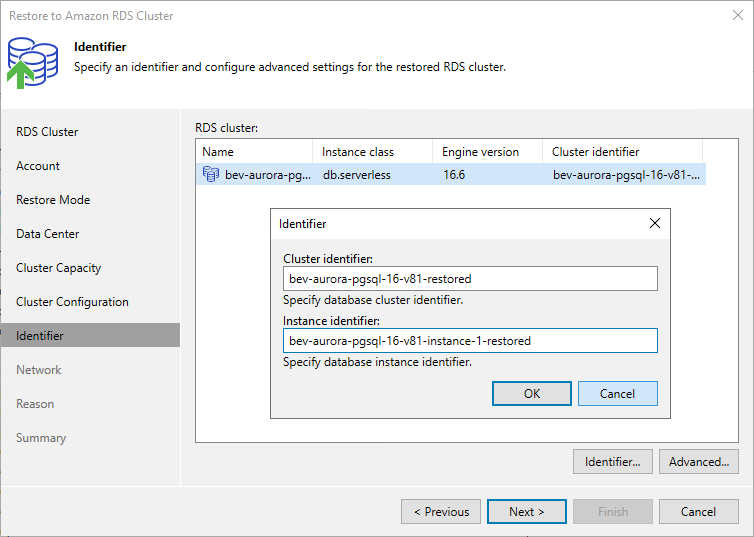The width and height of the screenshot is (754, 537).
Task: Click the db.serverless instance class cell
Action: [x=356, y=175]
